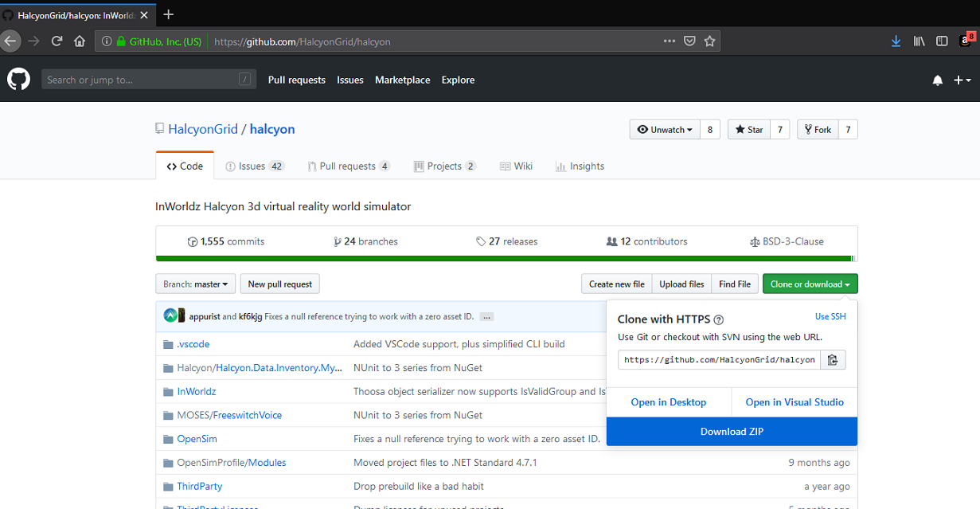Open the notifications bell
The height and width of the screenshot is (509, 980).
pyautogui.click(x=938, y=80)
